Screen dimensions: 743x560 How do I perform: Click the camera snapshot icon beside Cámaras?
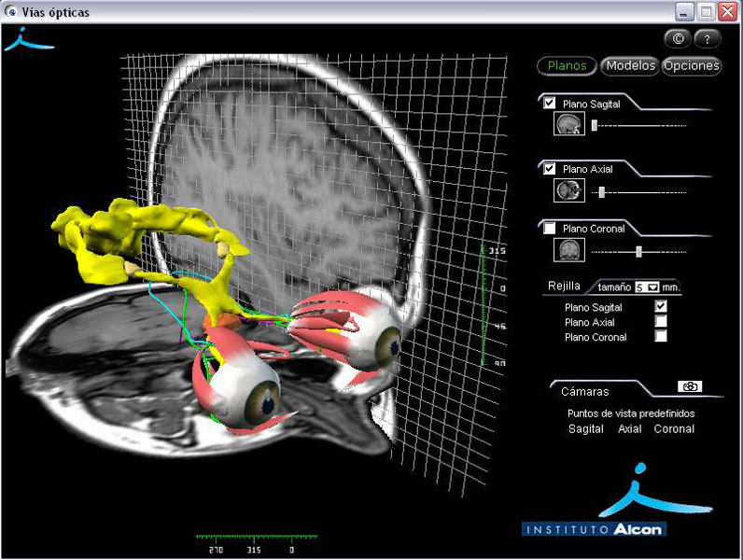(690, 386)
